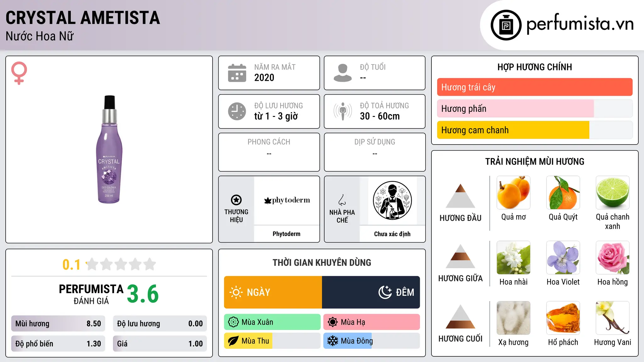Click the five-star rating row
Viewport: 644px width, 362px height.
click(x=121, y=264)
